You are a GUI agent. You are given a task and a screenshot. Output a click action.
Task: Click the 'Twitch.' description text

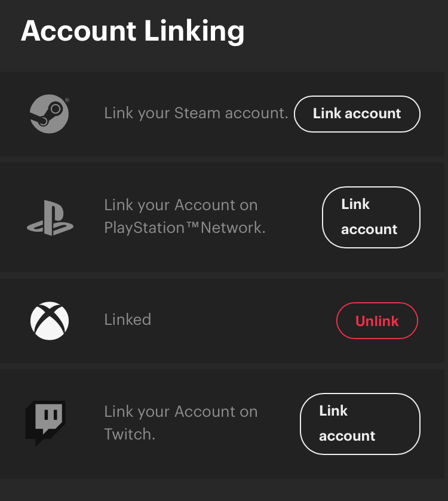click(x=130, y=435)
